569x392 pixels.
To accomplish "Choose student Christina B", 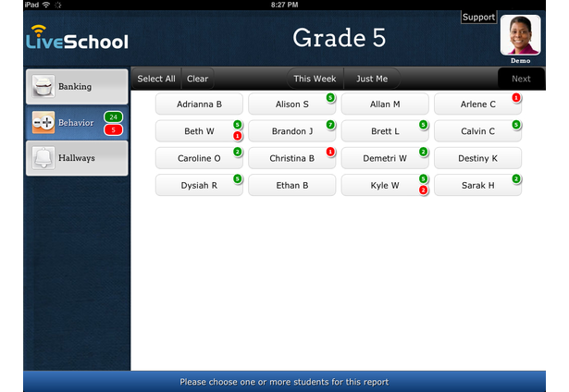I will (292, 158).
